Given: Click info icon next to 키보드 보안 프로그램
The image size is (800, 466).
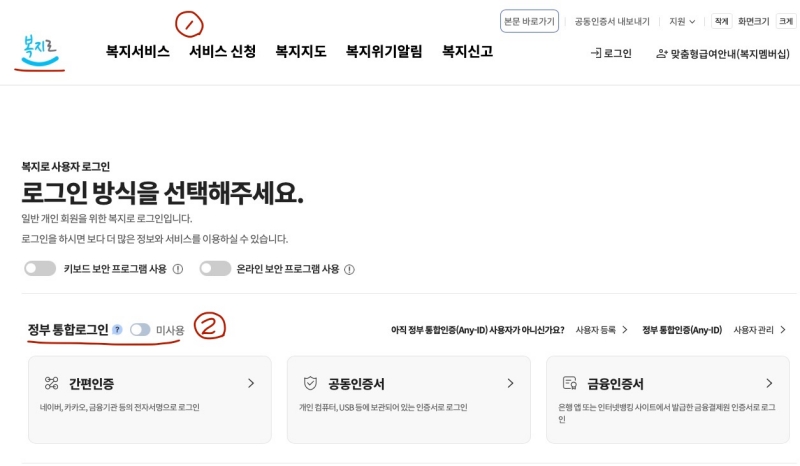Looking at the screenshot, I should tap(178, 269).
